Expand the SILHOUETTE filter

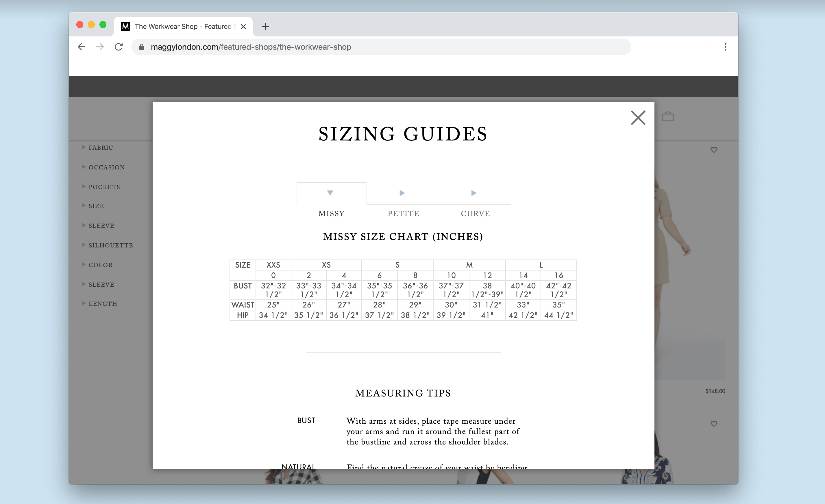tap(107, 245)
